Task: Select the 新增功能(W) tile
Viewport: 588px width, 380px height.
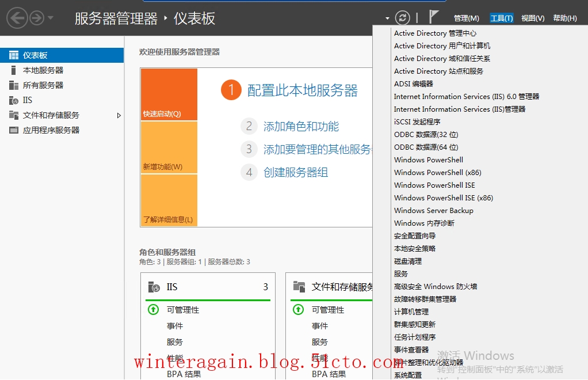Action: [x=169, y=147]
